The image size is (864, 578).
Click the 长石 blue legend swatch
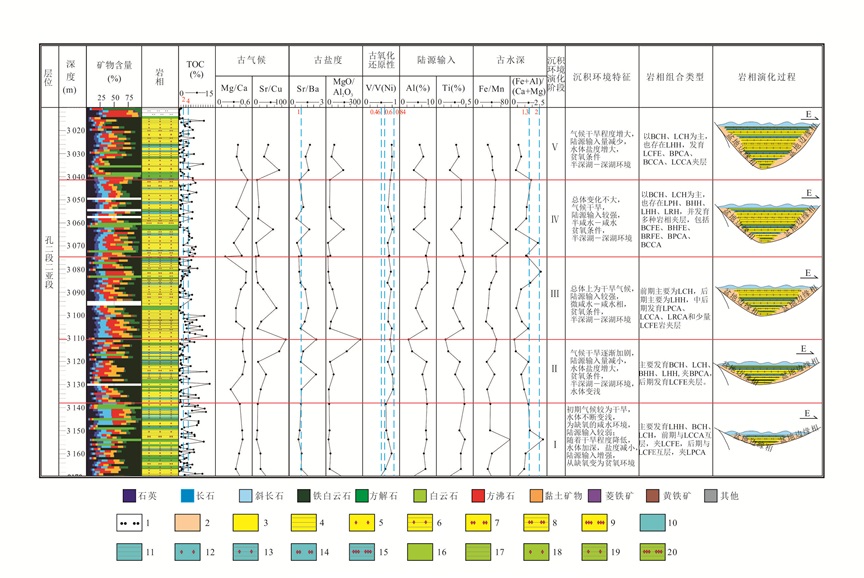pos(187,495)
